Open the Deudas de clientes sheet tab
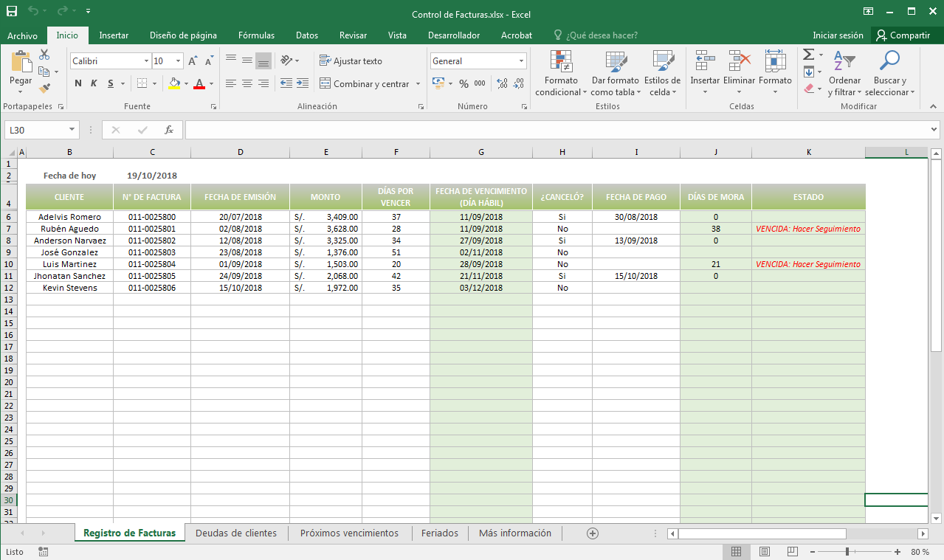Screen dimensions: 944x560 pos(236,533)
